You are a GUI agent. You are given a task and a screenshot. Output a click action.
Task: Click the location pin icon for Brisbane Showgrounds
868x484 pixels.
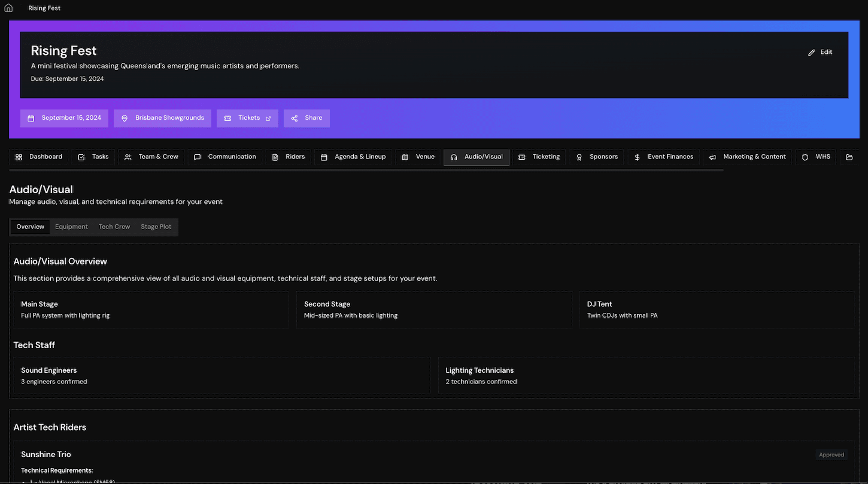pyautogui.click(x=125, y=118)
